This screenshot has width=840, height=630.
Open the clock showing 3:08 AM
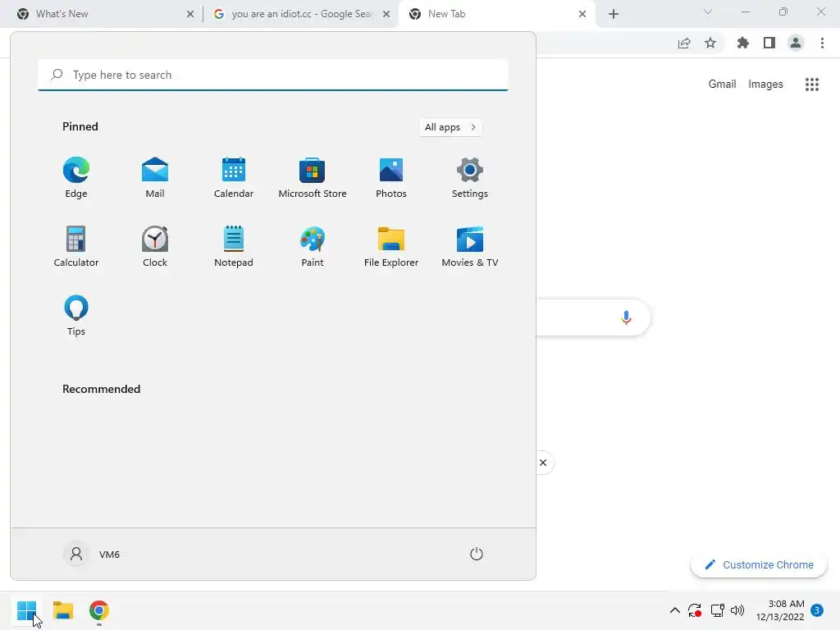pyautogui.click(x=781, y=610)
